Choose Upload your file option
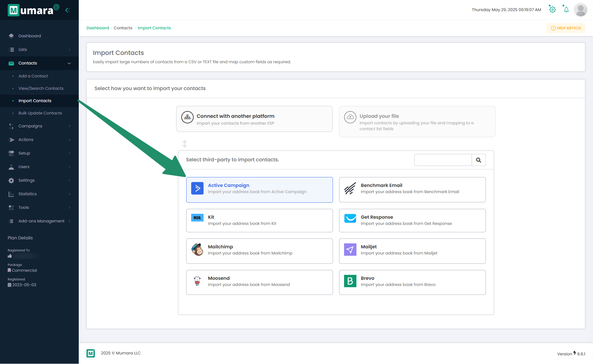This screenshot has height=364, width=593. click(x=417, y=122)
